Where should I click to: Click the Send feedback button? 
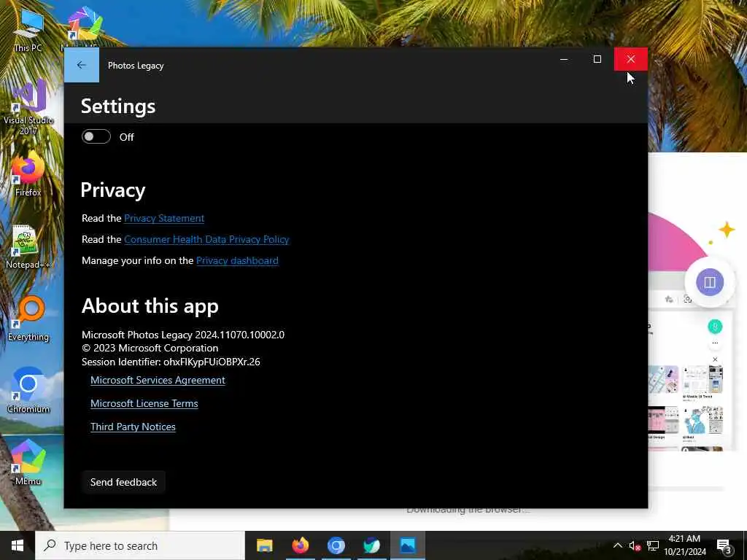tap(123, 482)
